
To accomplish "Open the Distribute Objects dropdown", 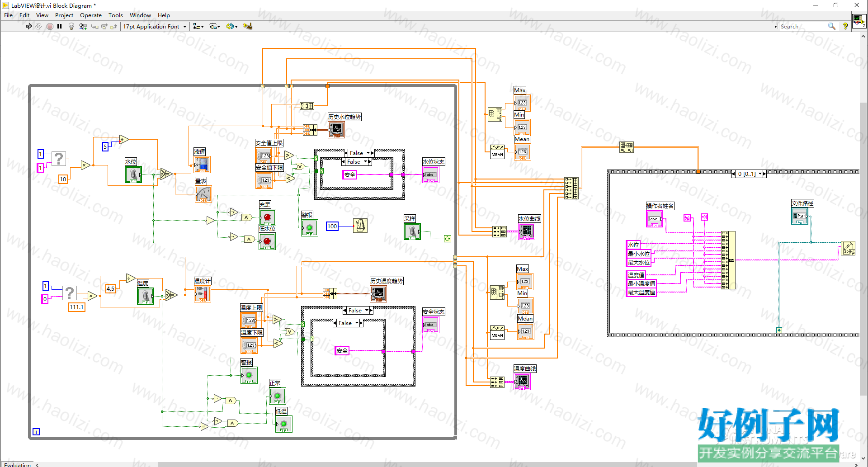I will [215, 26].
